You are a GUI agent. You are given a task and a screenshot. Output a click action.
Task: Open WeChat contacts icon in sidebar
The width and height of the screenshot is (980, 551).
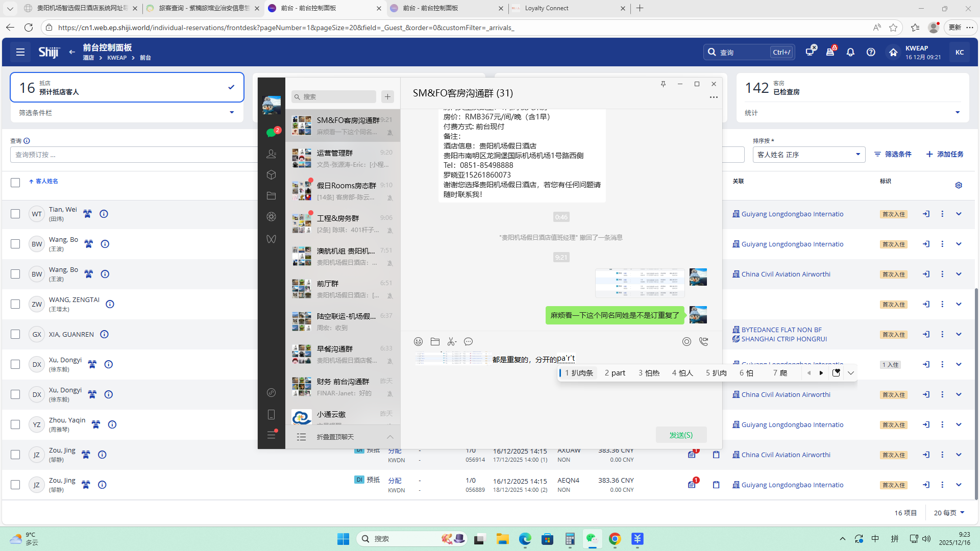click(272, 154)
